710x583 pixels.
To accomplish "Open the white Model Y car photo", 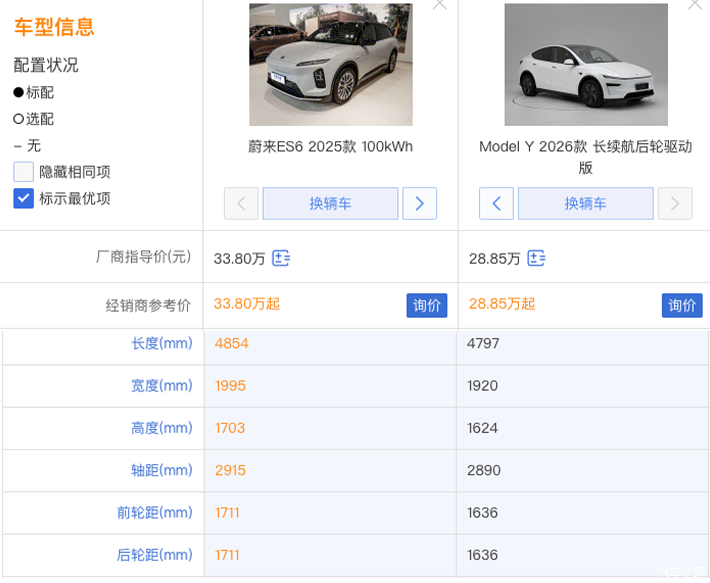I will click(x=585, y=64).
